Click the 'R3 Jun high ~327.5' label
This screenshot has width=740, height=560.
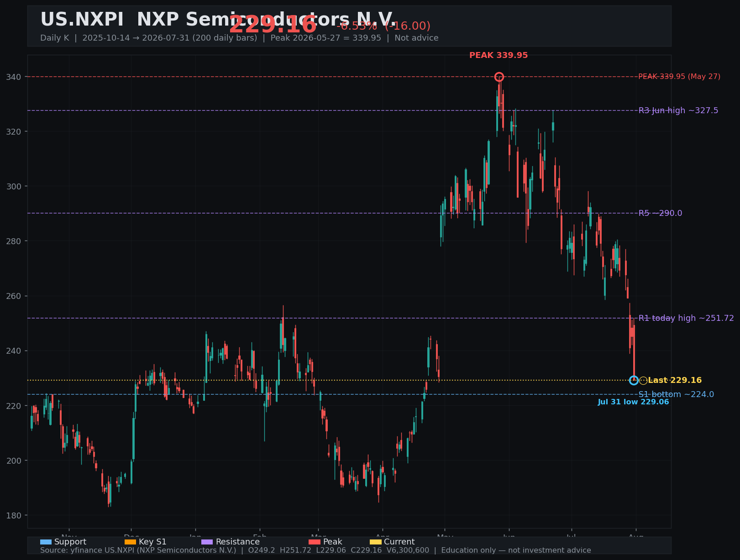click(x=678, y=110)
